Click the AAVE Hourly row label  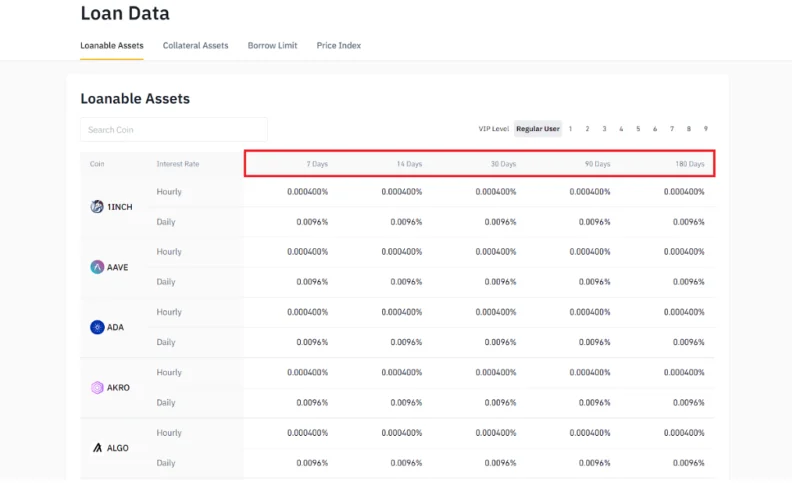(x=169, y=252)
